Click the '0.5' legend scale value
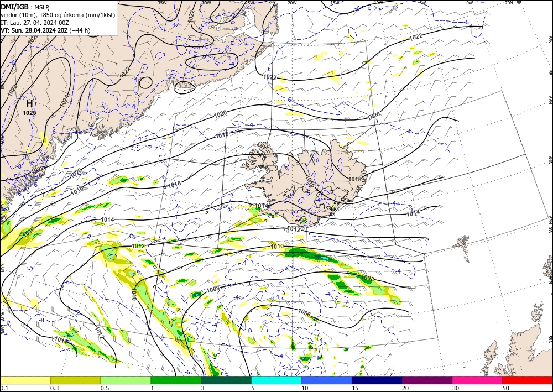 pos(105,388)
